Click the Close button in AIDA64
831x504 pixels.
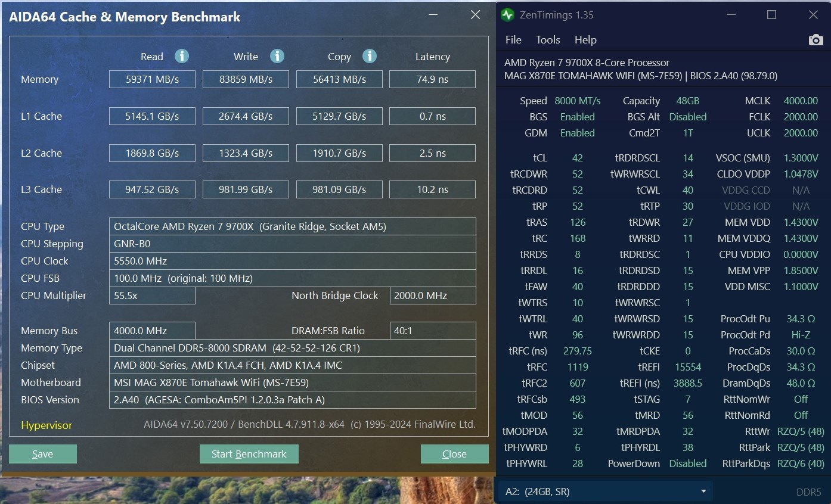click(x=454, y=454)
